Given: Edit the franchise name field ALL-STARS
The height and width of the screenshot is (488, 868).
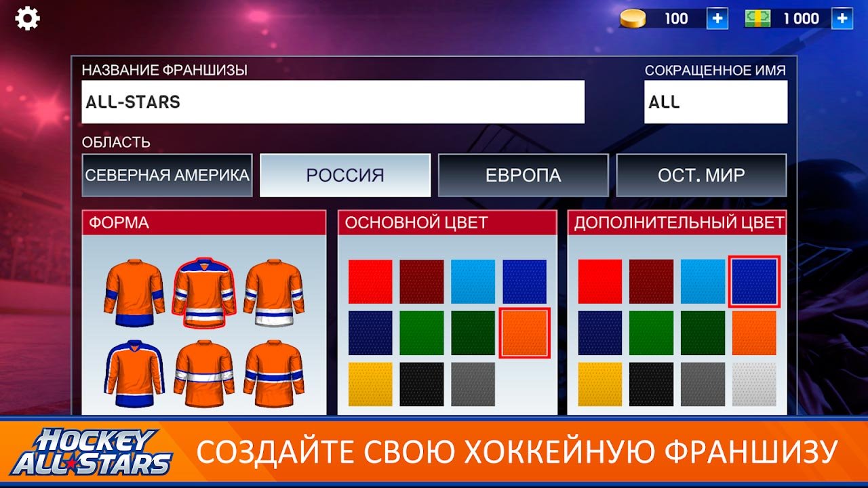Looking at the screenshot, I should coord(332,102).
